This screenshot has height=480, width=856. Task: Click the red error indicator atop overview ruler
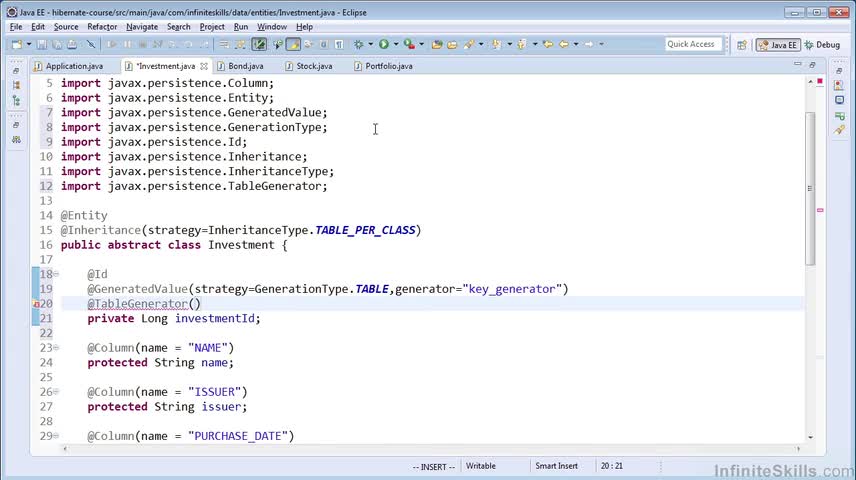coord(819,81)
